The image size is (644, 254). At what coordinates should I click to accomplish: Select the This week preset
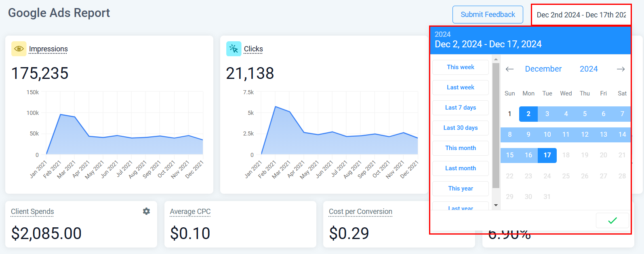pos(460,67)
